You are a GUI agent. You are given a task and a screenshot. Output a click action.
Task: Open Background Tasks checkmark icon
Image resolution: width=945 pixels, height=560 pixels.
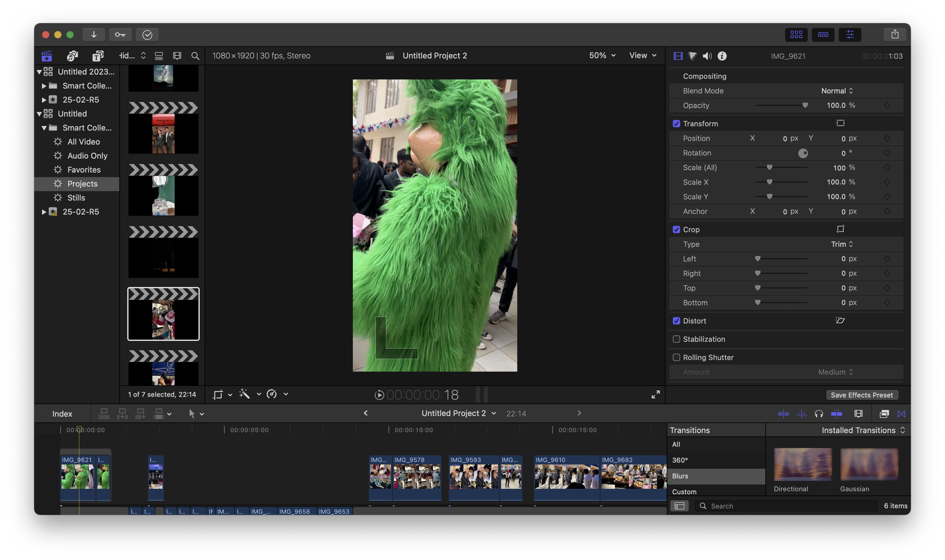tap(147, 35)
